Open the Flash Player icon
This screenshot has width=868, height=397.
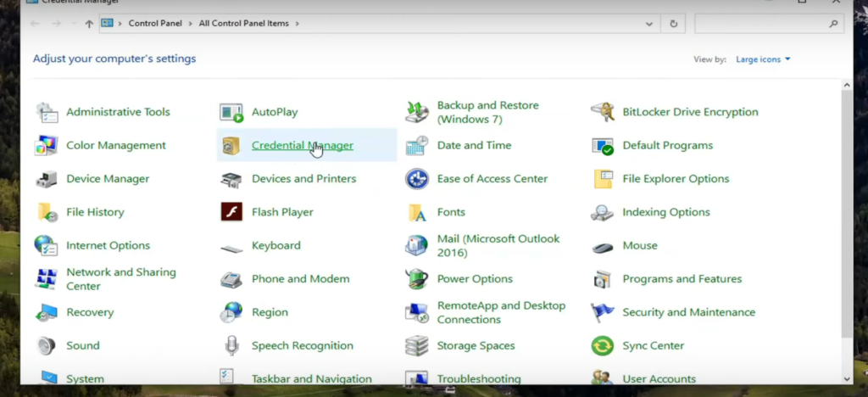[231, 212]
